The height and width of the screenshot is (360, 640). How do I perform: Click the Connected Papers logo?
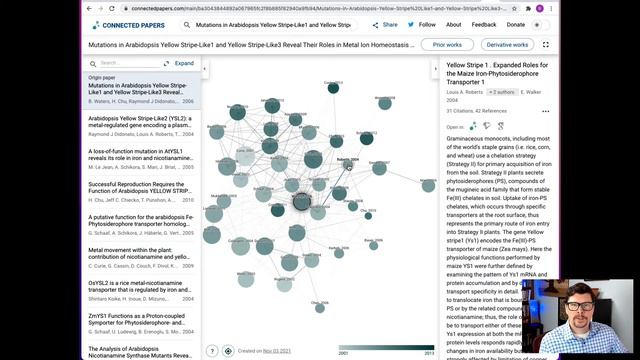[x=129, y=25]
